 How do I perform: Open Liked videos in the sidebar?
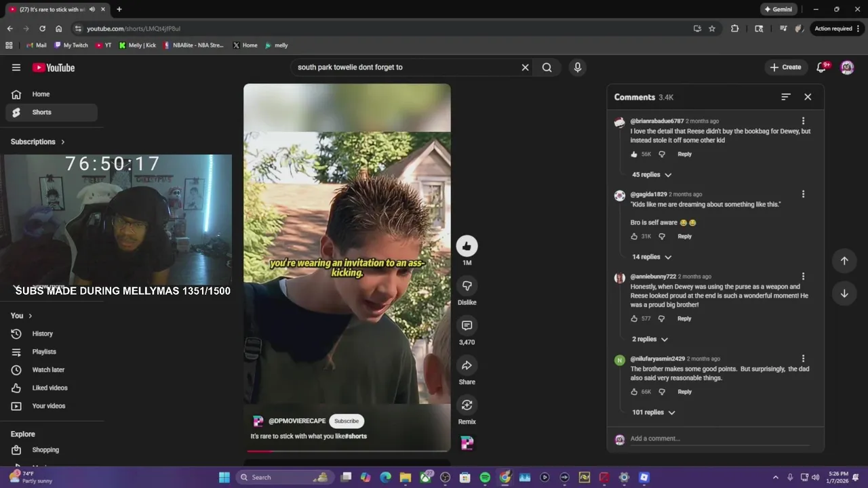pos(51,388)
